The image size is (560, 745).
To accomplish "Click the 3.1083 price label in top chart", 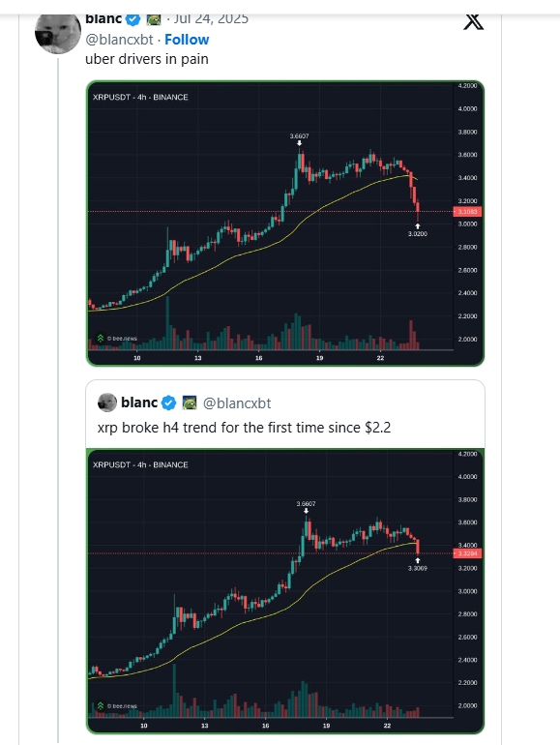I will (x=468, y=212).
